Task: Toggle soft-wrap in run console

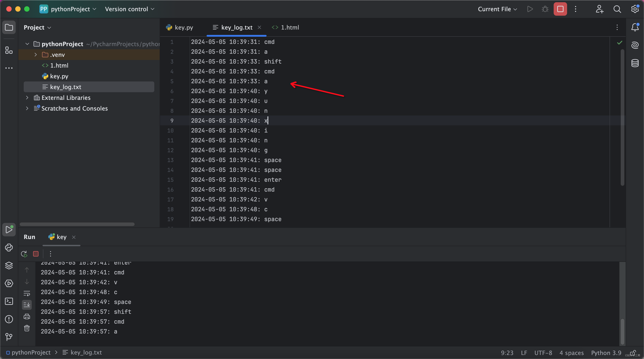Action: [x=27, y=293]
